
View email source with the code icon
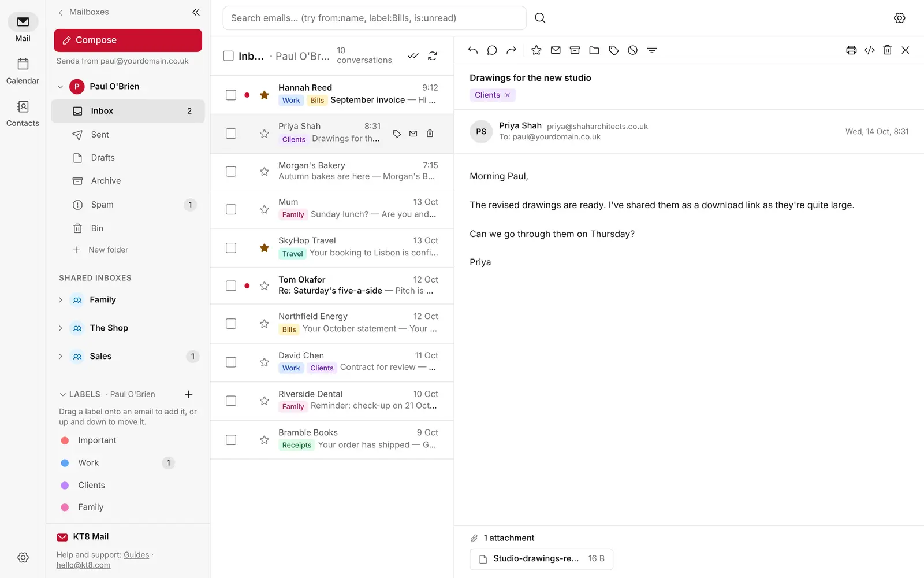tap(869, 50)
